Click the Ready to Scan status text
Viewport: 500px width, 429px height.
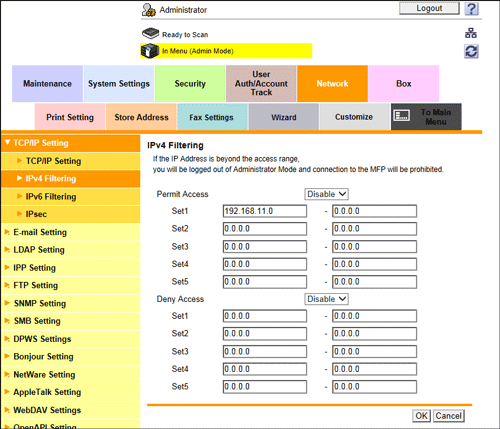click(185, 35)
